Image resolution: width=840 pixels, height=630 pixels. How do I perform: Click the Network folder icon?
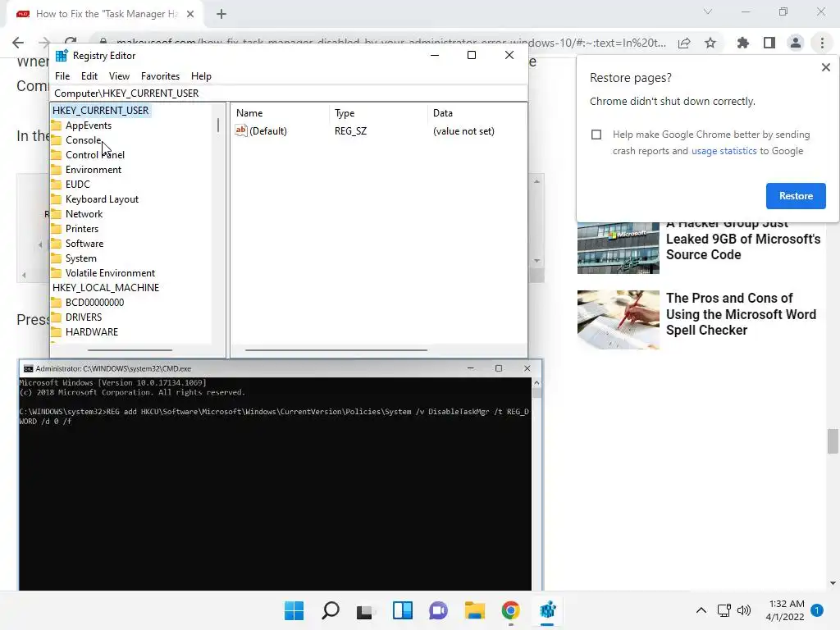pos(57,214)
